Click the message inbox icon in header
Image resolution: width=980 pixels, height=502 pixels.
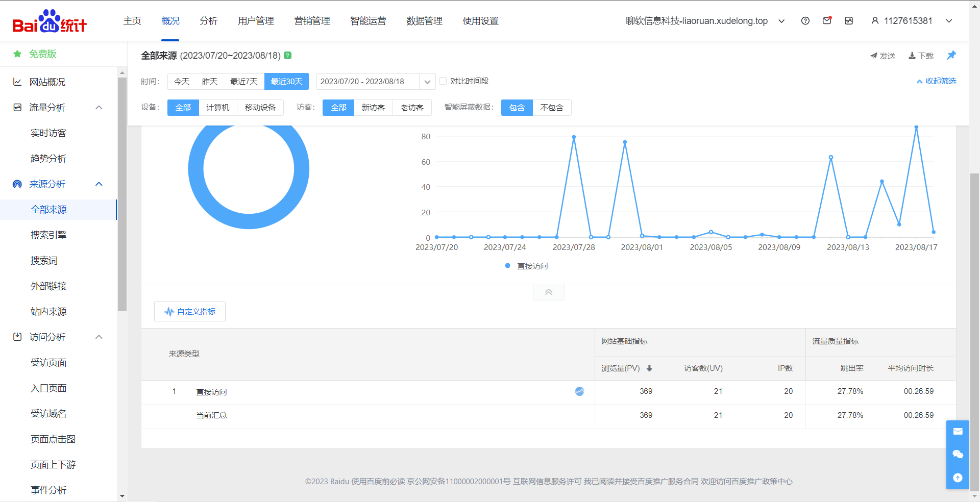(849, 21)
